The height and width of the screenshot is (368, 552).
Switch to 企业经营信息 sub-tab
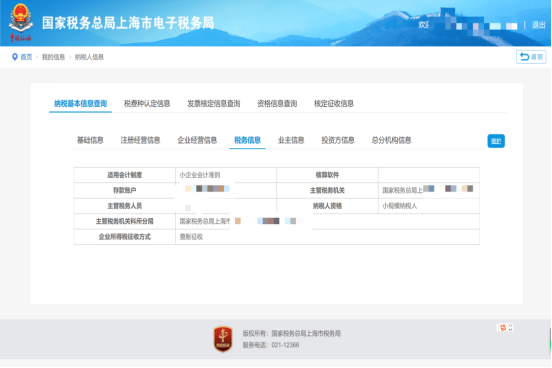click(x=197, y=140)
